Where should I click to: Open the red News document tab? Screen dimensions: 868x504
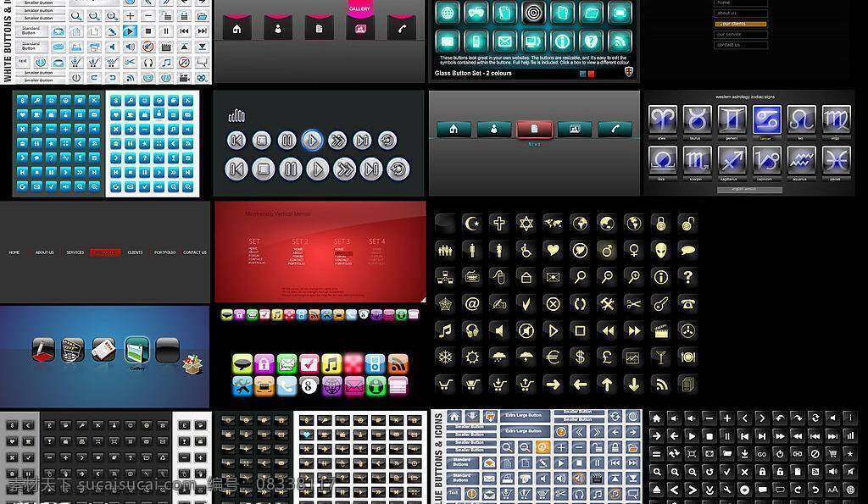[x=534, y=130]
